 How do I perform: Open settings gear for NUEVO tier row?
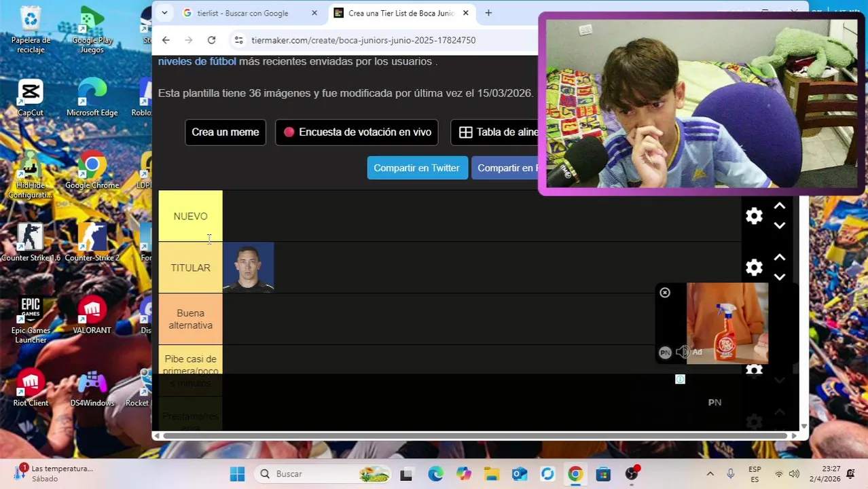click(x=754, y=216)
